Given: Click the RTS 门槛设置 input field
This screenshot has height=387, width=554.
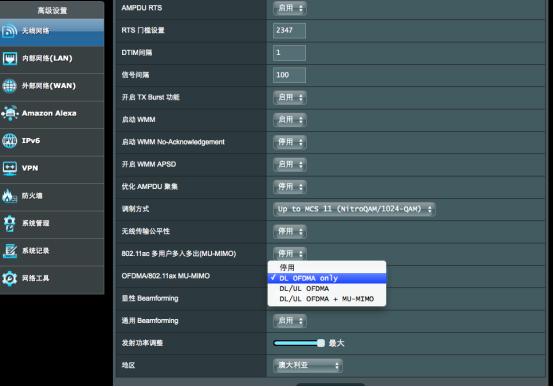Looking at the screenshot, I should (289, 30).
